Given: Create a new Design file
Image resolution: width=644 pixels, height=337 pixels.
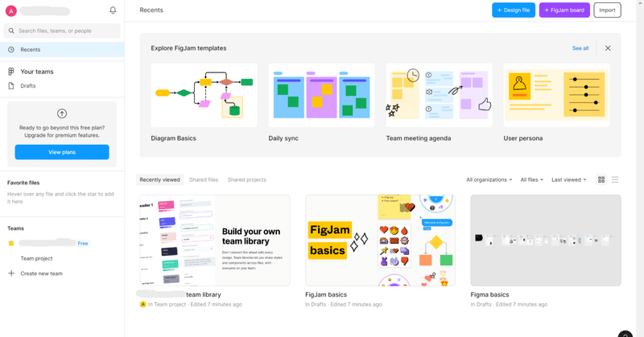Looking at the screenshot, I should click(514, 10).
